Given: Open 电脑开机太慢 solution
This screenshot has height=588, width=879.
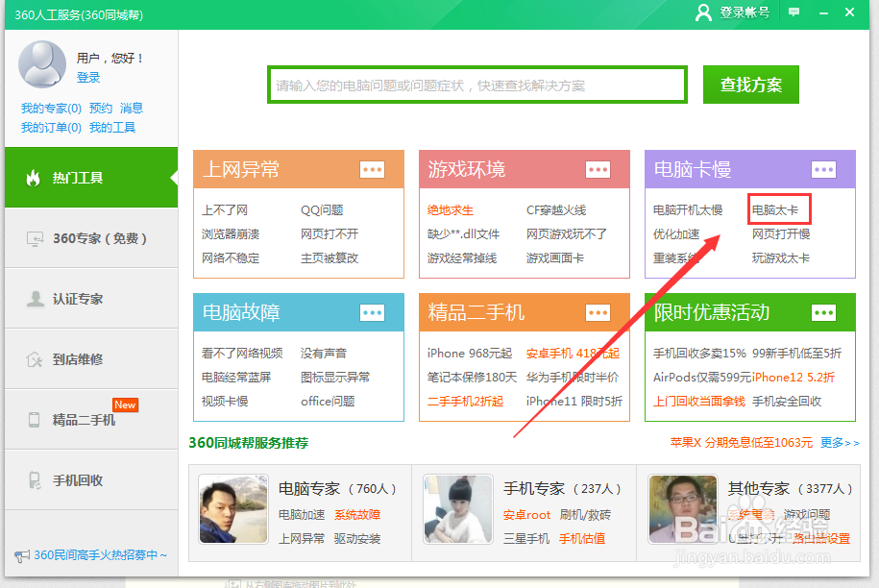Looking at the screenshot, I should [688, 210].
